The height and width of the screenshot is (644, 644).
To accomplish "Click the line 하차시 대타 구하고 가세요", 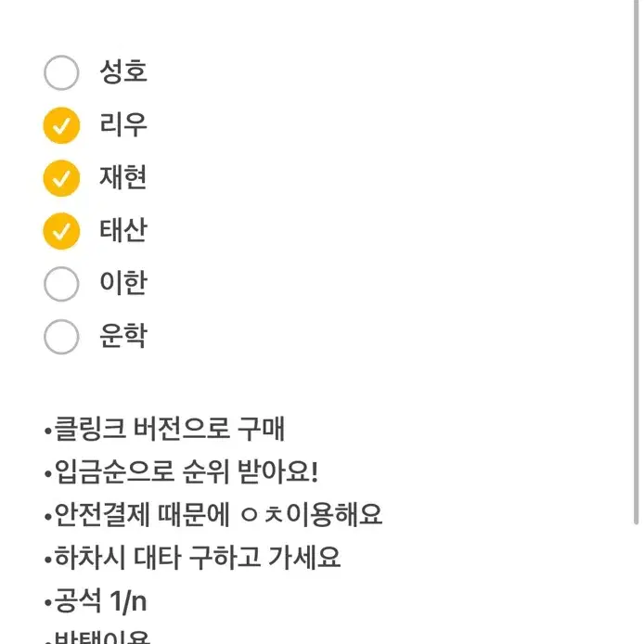I will point(192,558).
